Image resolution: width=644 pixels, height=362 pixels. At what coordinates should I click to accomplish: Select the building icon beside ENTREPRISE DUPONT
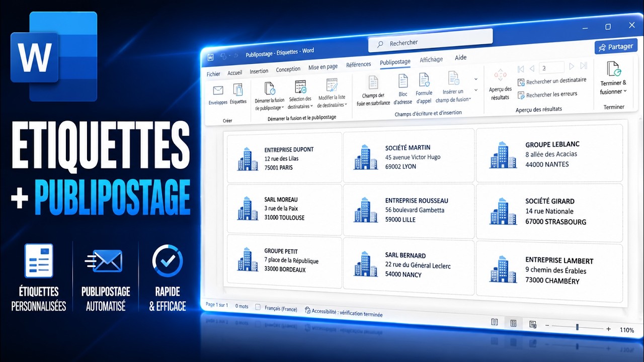click(248, 159)
